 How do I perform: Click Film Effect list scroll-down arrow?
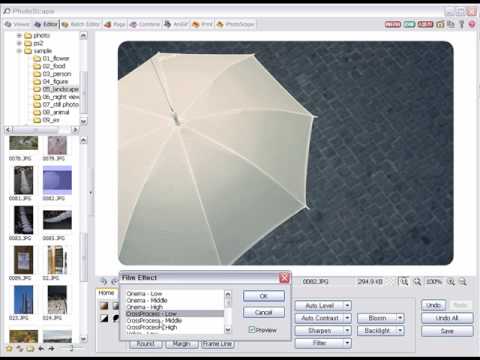click(x=228, y=330)
